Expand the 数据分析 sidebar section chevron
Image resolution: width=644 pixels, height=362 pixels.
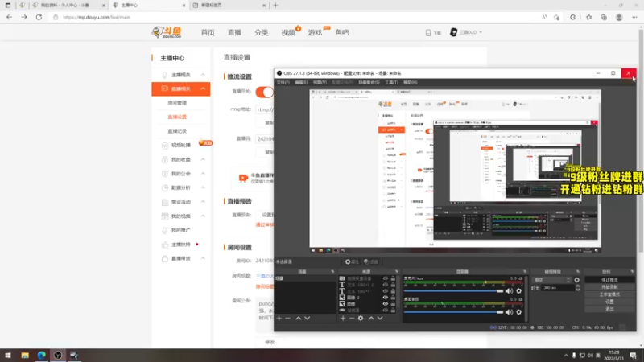click(203, 187)
